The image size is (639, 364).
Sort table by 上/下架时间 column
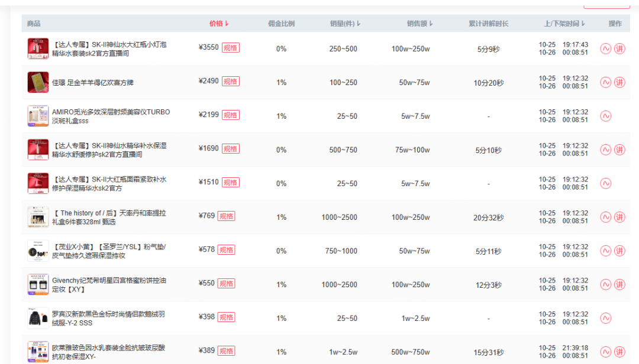(564, 24)
